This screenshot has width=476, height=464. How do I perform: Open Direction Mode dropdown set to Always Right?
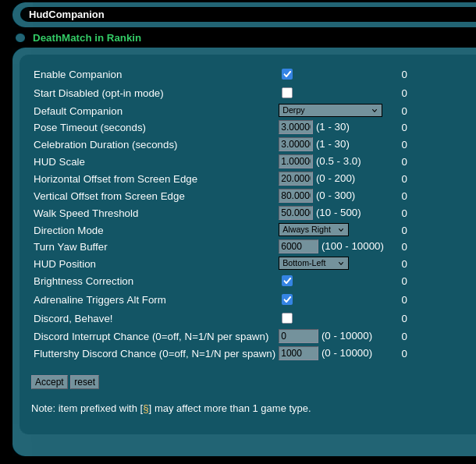pyautogui.click(x=313, y=230)
